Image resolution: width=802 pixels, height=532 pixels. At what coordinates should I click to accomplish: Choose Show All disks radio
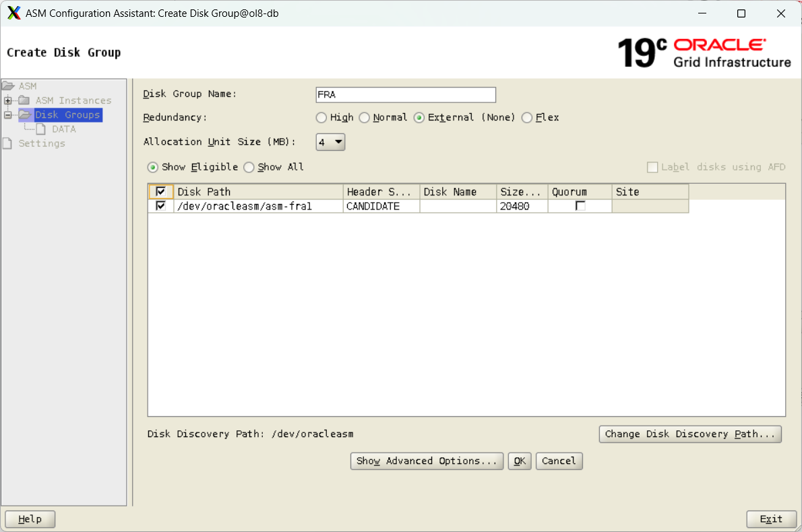click(x=249, y=167)
